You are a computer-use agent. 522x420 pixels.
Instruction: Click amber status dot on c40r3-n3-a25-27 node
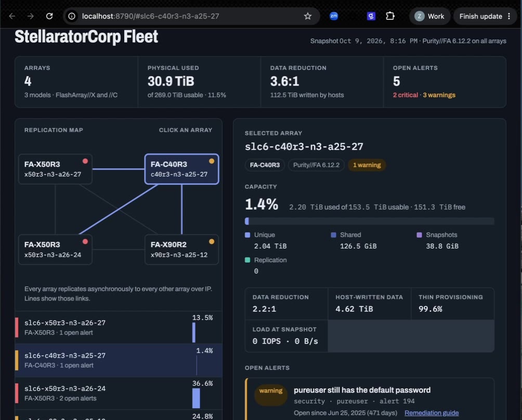click(x=212, y=161)
